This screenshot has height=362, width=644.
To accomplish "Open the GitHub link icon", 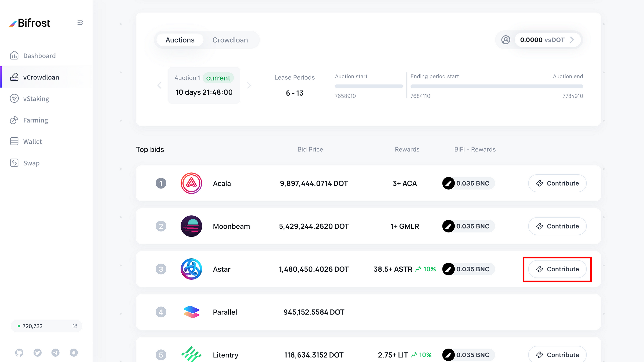I will (19, 352).
